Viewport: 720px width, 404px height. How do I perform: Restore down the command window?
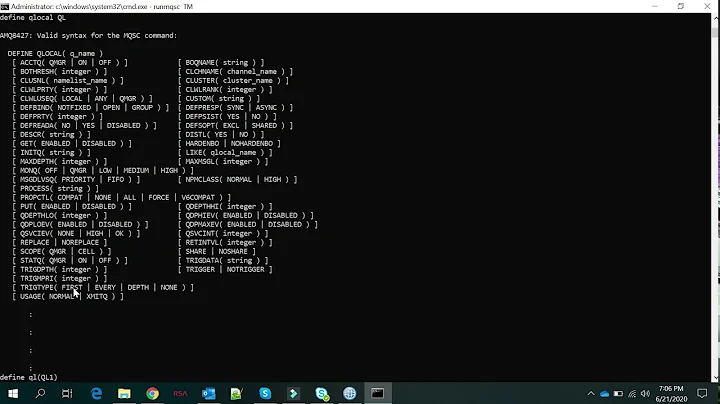tap(681, 6)
